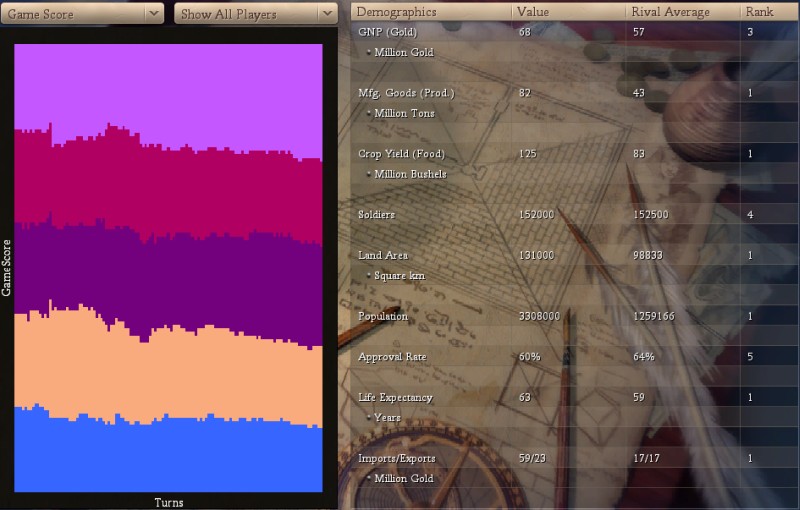Click the rival average land area 98833
Viewport: 800px width, 510px height.
pos(648,255)
